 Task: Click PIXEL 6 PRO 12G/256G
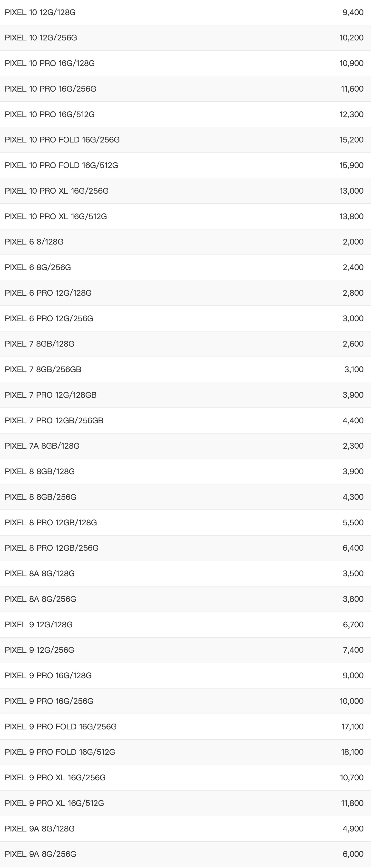(x=49, y=318)
